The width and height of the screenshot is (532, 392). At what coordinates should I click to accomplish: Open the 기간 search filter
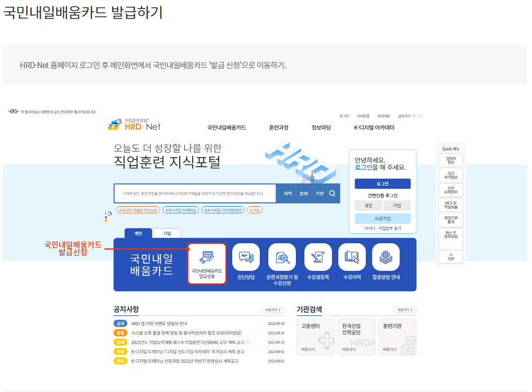320,193
